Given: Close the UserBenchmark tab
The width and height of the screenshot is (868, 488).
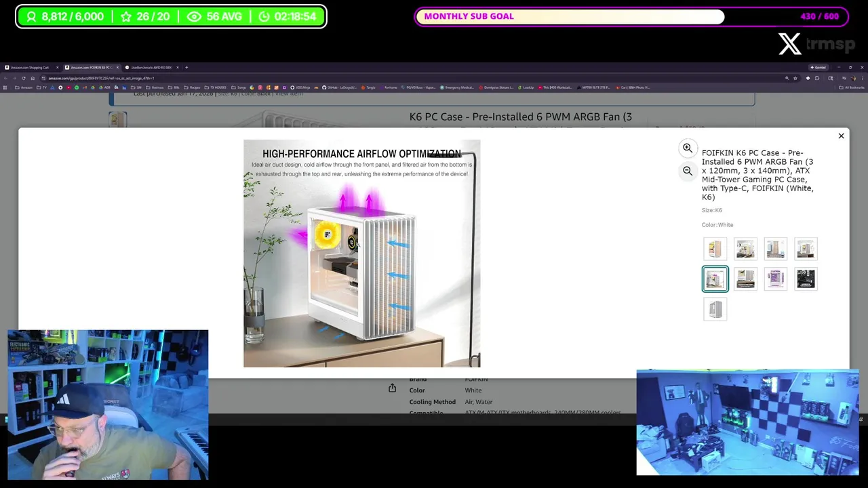Looking at the screenshot, I should (178, 67).
